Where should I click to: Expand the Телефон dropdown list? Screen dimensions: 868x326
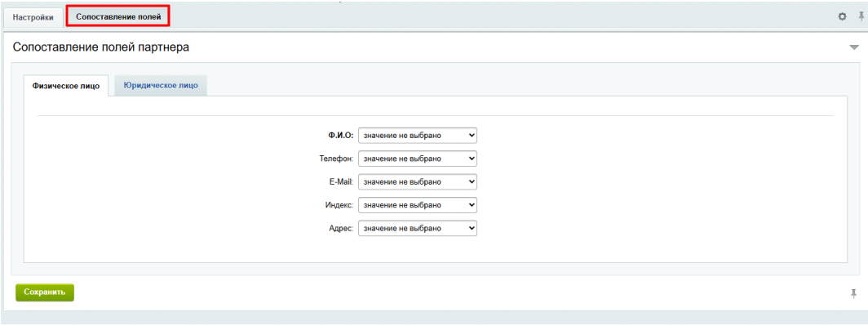coord(418,159)
